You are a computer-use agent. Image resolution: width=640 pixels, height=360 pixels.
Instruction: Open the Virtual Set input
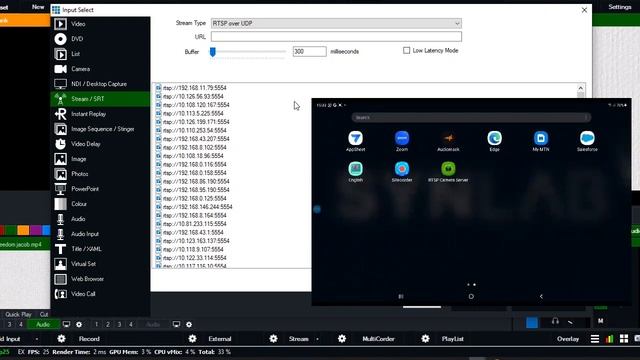point(100,264)
